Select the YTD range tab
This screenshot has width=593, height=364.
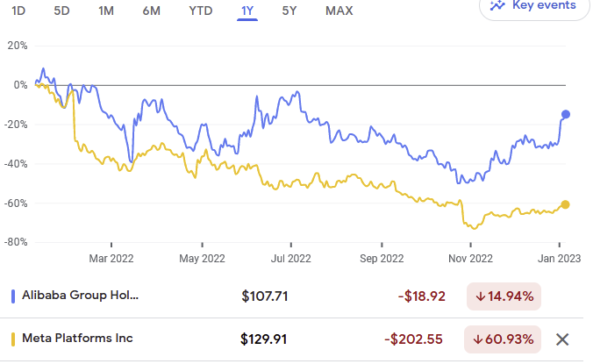tap(200, 11)
